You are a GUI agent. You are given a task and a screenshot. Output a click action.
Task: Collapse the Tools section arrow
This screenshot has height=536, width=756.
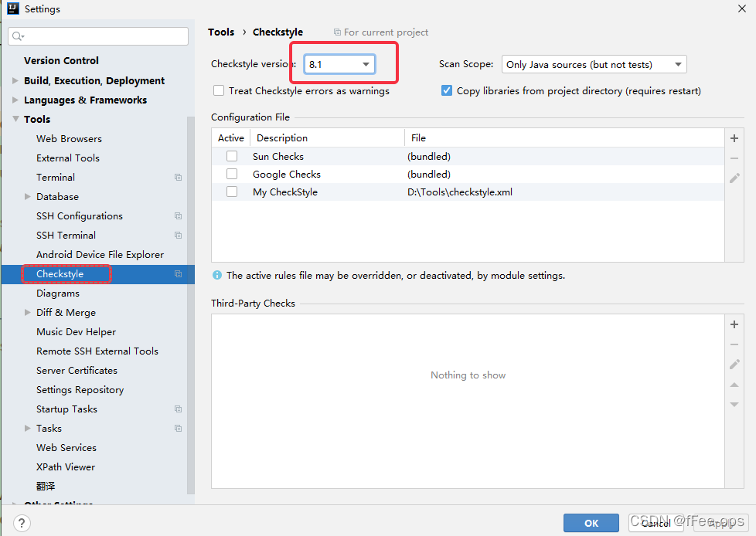(x=15, y=118)
